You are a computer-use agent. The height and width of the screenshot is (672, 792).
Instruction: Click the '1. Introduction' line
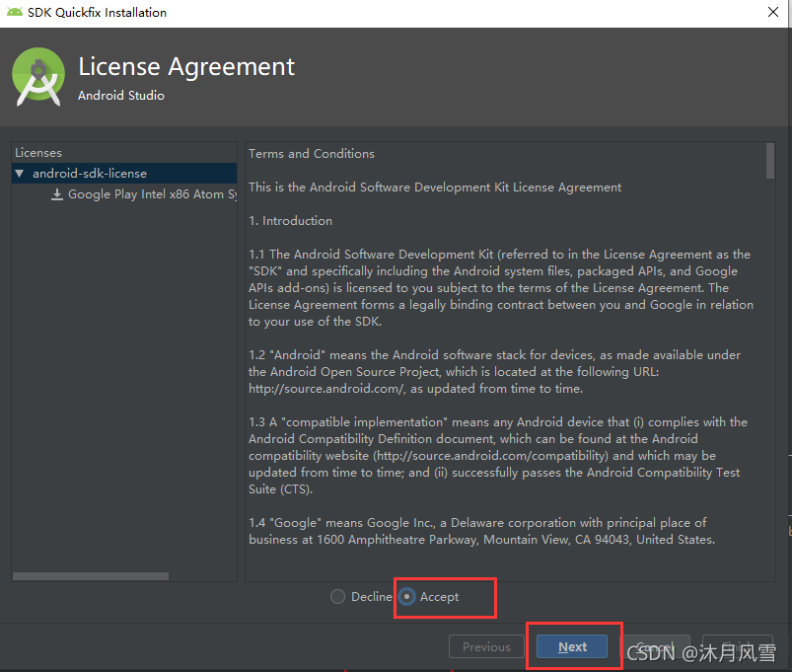coord(290,221)
